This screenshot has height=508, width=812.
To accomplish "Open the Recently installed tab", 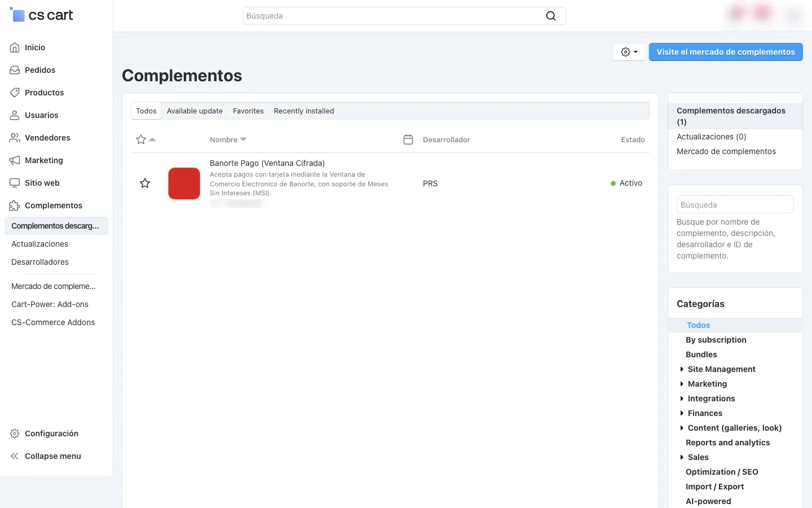I will coord(304,111).
